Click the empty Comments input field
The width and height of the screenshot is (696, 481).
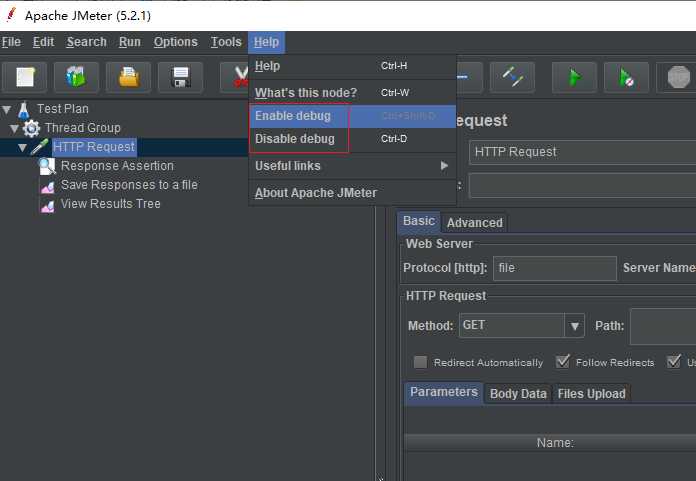point(582,186)
